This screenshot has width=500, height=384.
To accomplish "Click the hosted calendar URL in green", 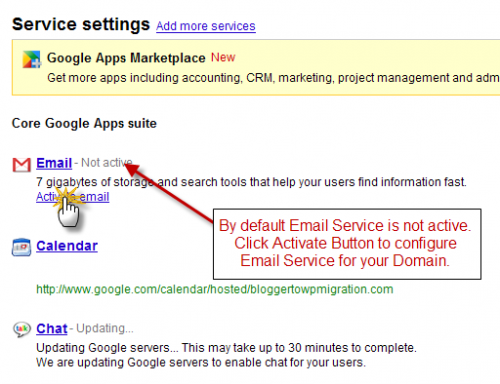I will tap(215, 289).
